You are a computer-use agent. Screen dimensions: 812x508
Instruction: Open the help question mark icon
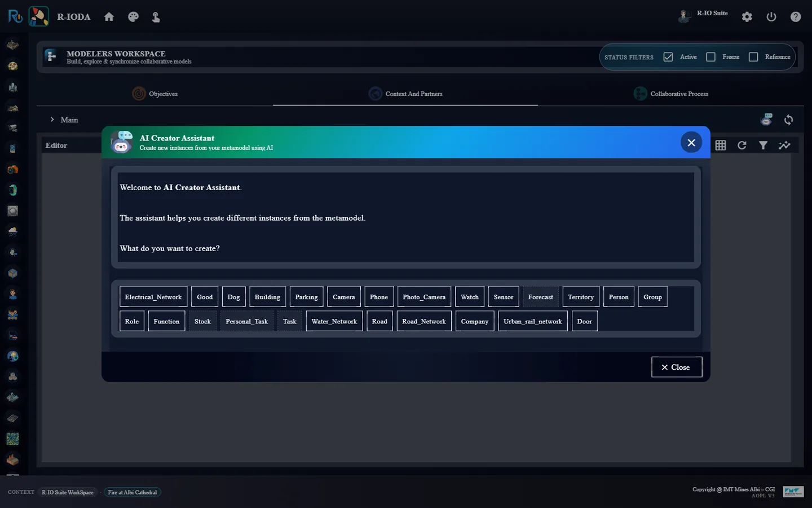(x=796, y=17)
